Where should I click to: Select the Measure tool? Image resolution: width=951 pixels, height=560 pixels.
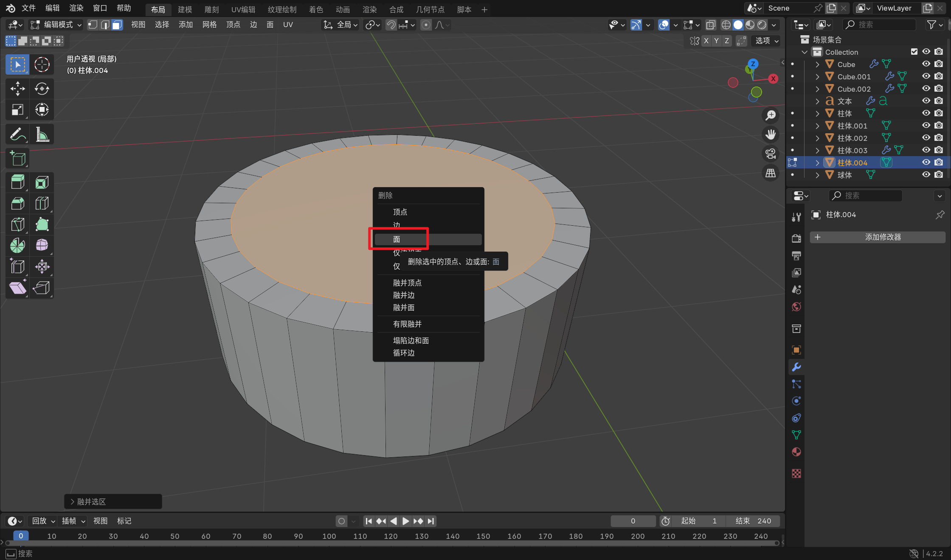(x=42, y=135)
